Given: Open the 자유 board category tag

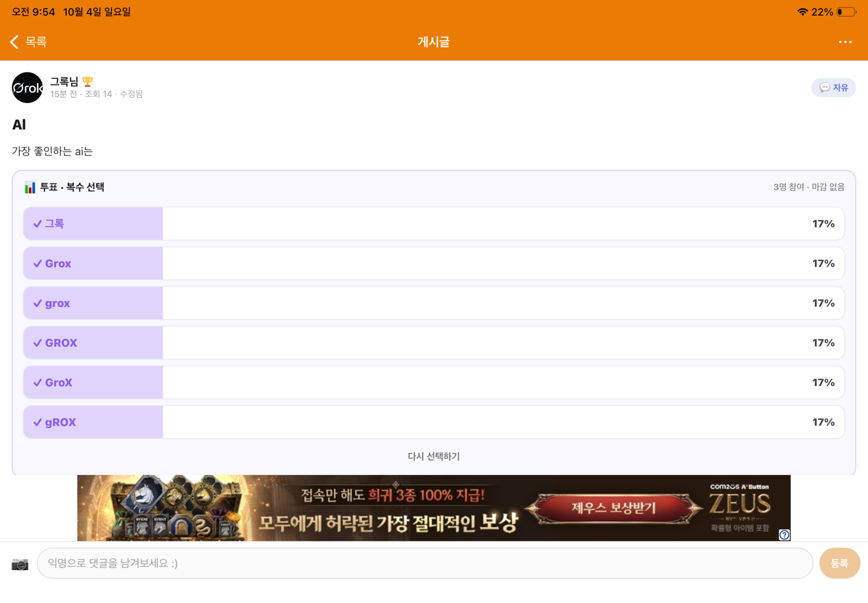Looking at the screenshot, I should click(834, 87).
